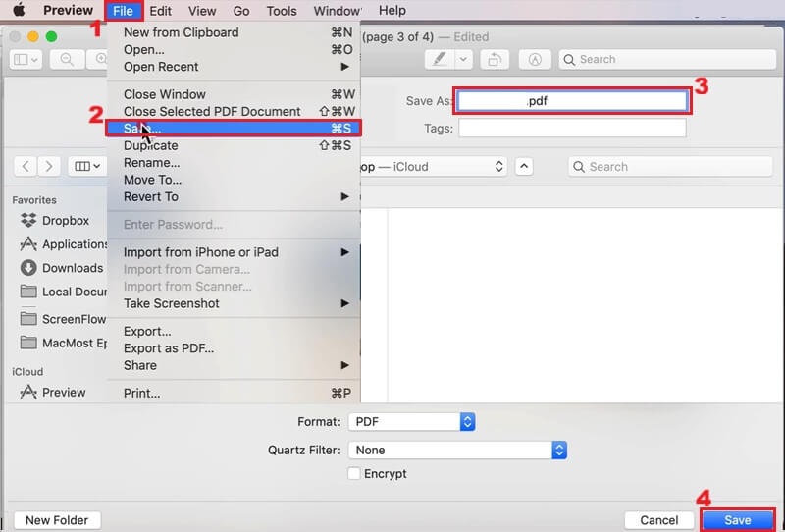Expand the Share submenu
This screenshot has width=785, height=532.
click(x=234, y=365)
